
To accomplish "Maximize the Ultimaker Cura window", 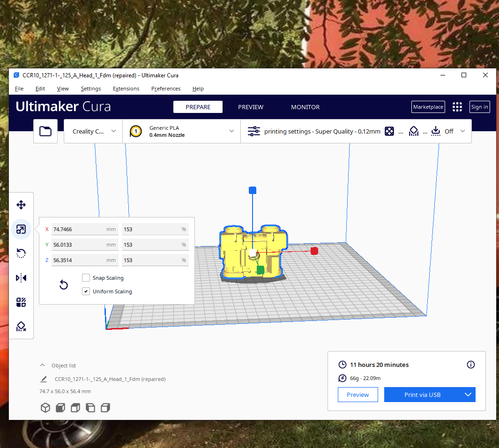I will click(464, 75).
